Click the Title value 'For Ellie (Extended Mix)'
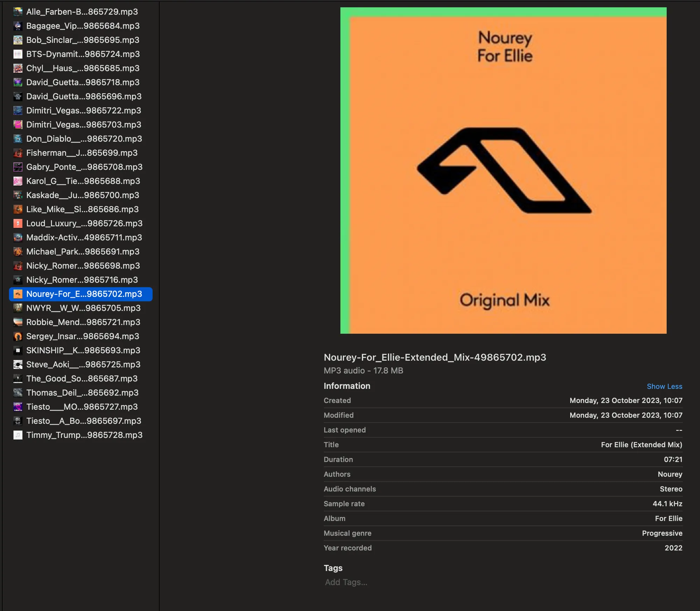 tap(641, 445)
